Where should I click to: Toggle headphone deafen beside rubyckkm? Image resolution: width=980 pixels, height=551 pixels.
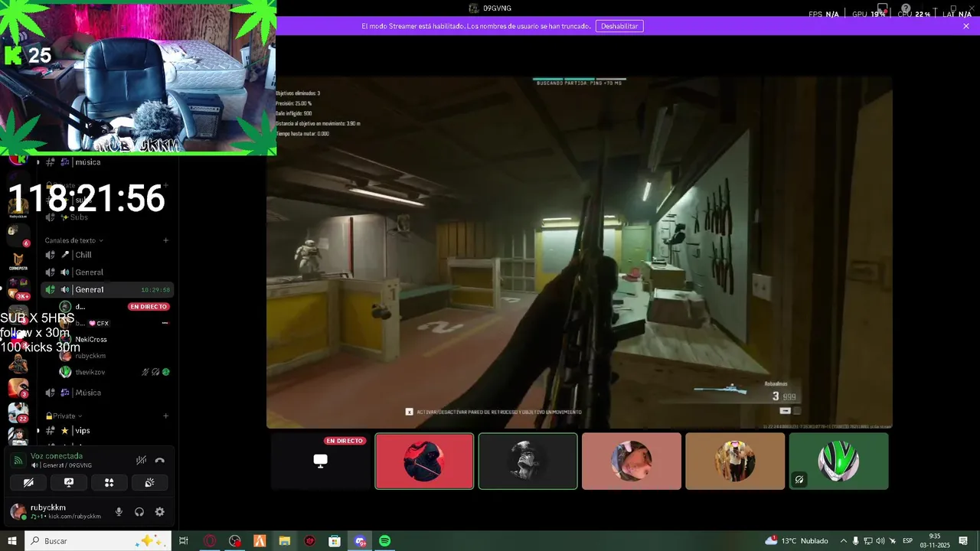pos(139,512)
